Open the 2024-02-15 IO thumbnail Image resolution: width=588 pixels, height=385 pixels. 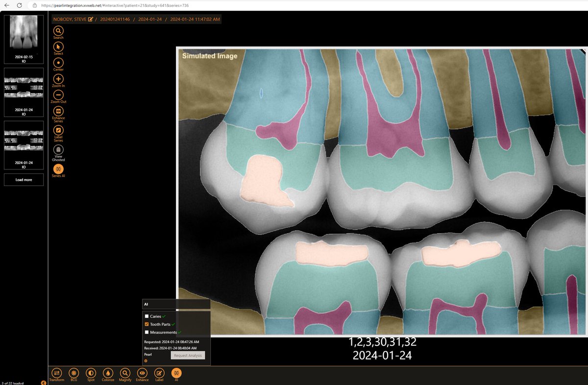click(24, 39)
